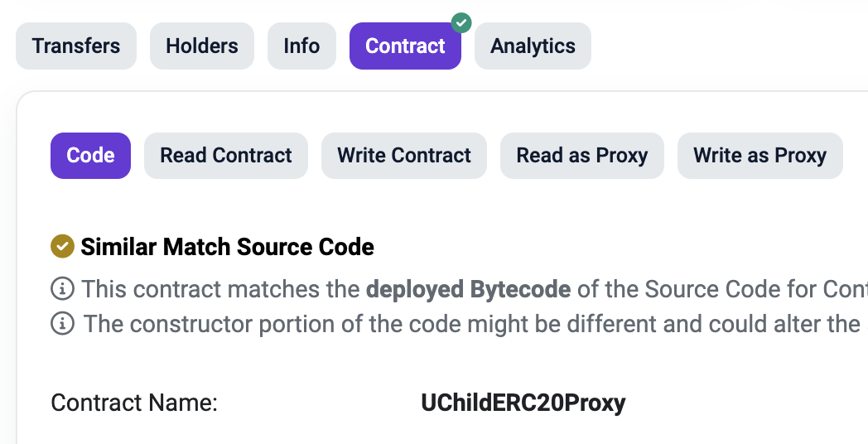Open the Write Contract section
The height and width of the screenshot is (444, 868).
(404, 156)
